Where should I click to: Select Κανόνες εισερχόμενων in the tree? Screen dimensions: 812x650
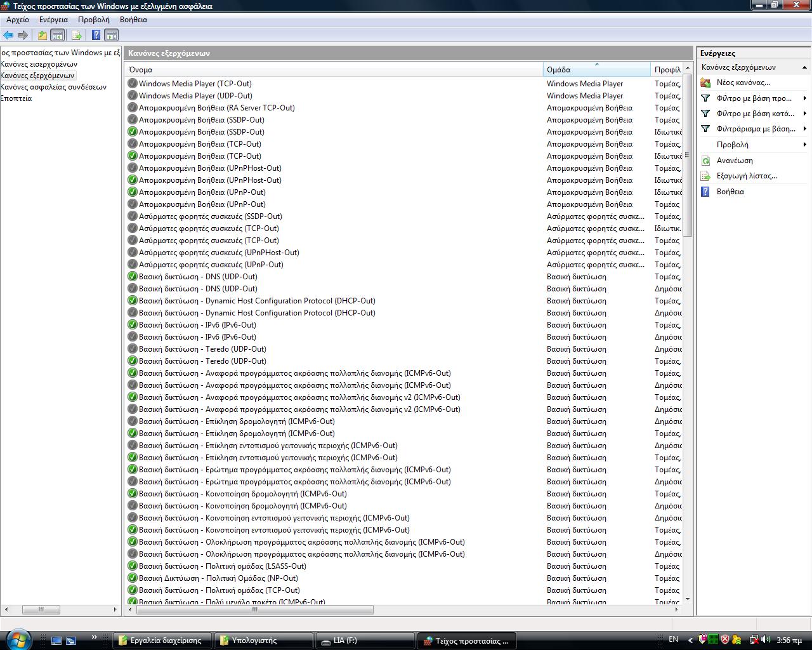coord(39,64)
